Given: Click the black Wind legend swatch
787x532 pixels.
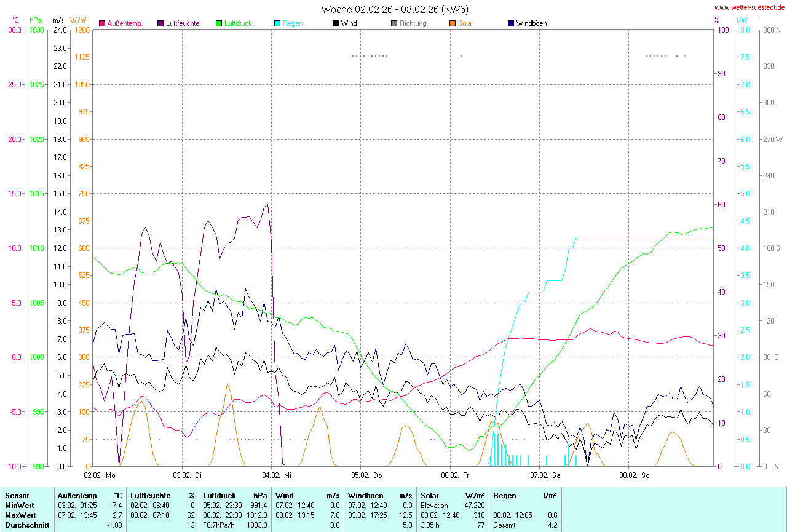Looking at the screenshot, I should pos(336,23).
